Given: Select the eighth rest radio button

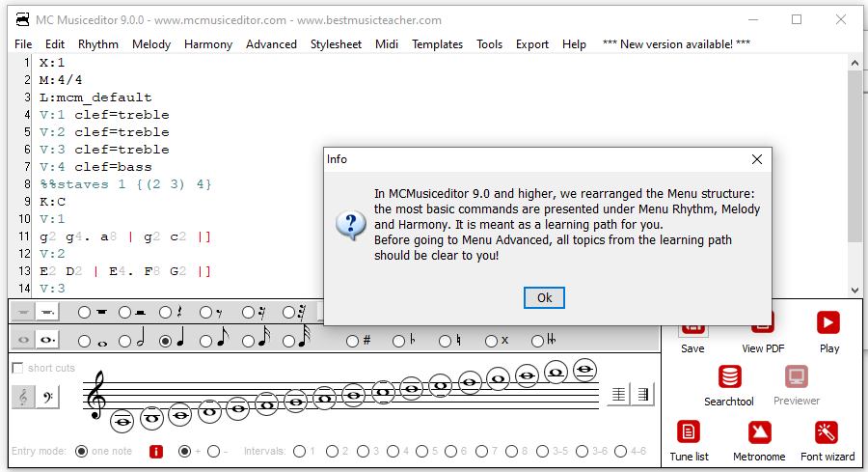Looking at the screenshot, I should [206, 313].
